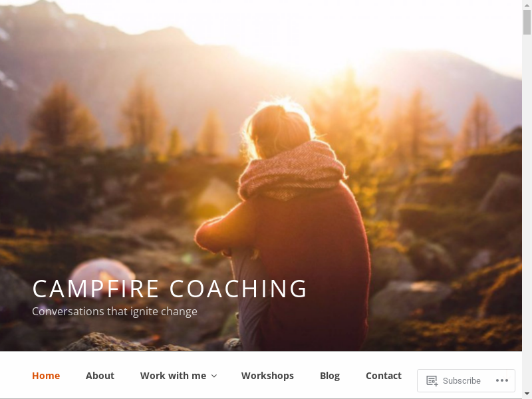Click the Subscribe text button

[462, 380]
